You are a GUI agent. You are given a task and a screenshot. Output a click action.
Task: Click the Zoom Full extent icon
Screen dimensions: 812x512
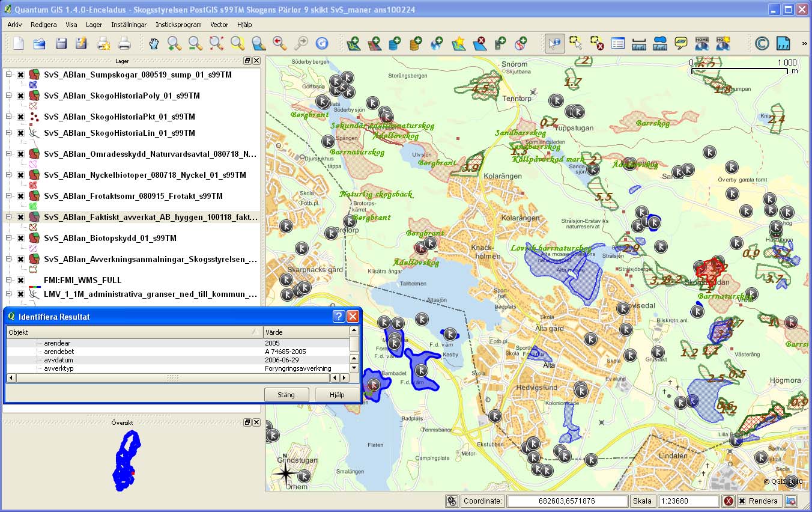pyautogui.click(x=217, y=43)
